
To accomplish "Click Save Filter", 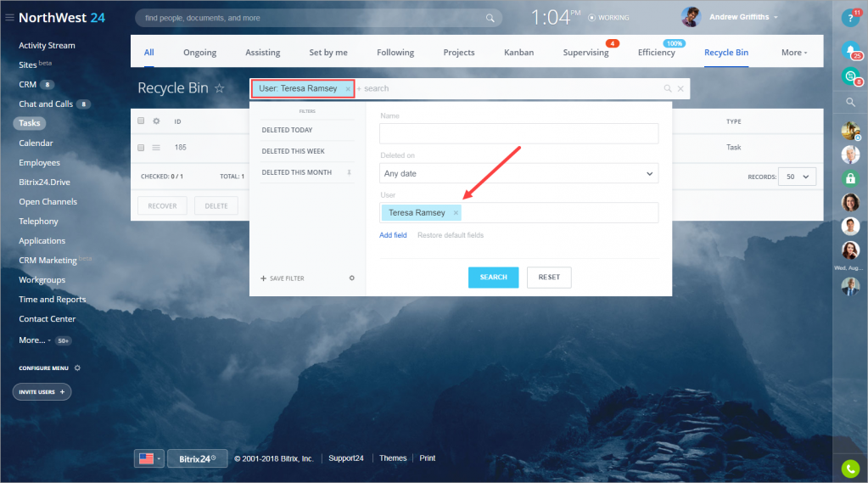I will click(283, 278).
